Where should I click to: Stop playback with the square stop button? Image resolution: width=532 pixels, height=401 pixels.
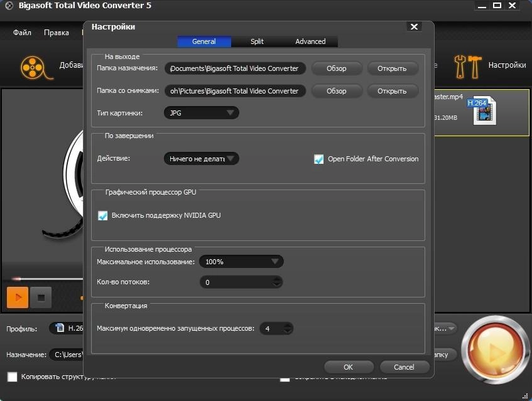pos(41,297)
